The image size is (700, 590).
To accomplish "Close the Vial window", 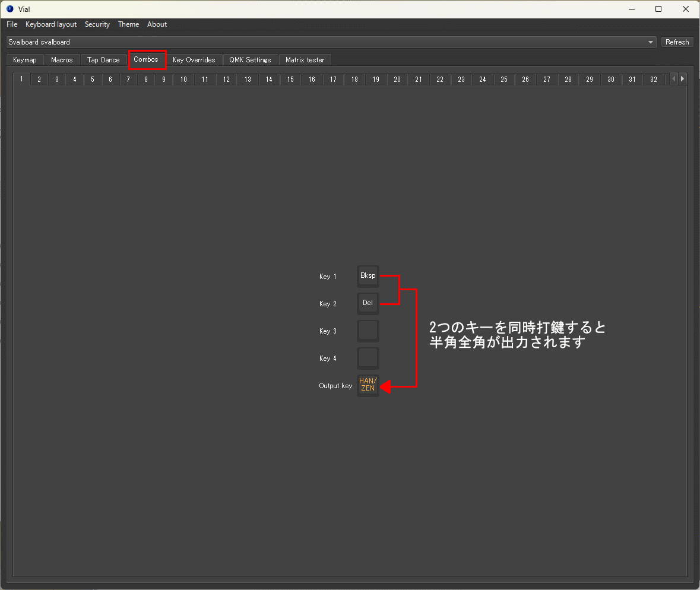I will coord(686,9).
